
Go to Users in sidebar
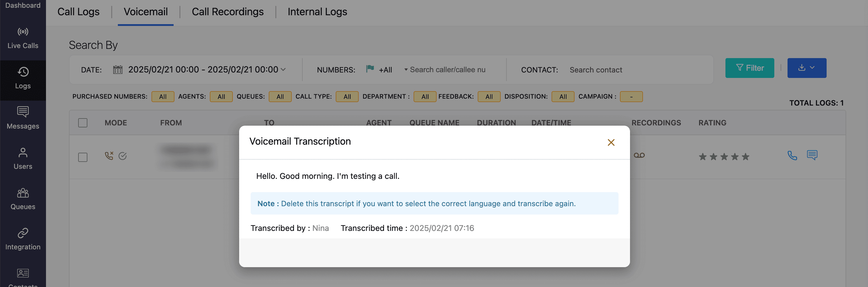coord(23,158)
